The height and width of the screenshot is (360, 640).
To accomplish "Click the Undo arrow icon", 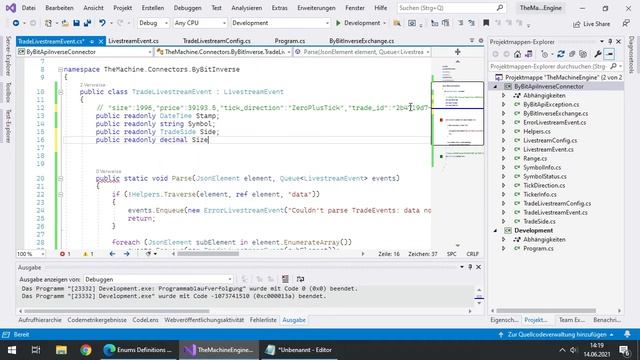I will (102, 23).
